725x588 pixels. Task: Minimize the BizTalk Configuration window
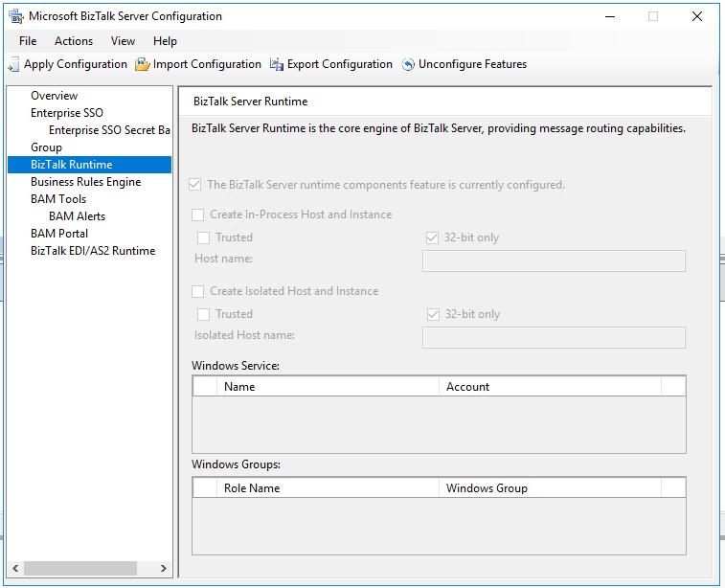point(610,16)
